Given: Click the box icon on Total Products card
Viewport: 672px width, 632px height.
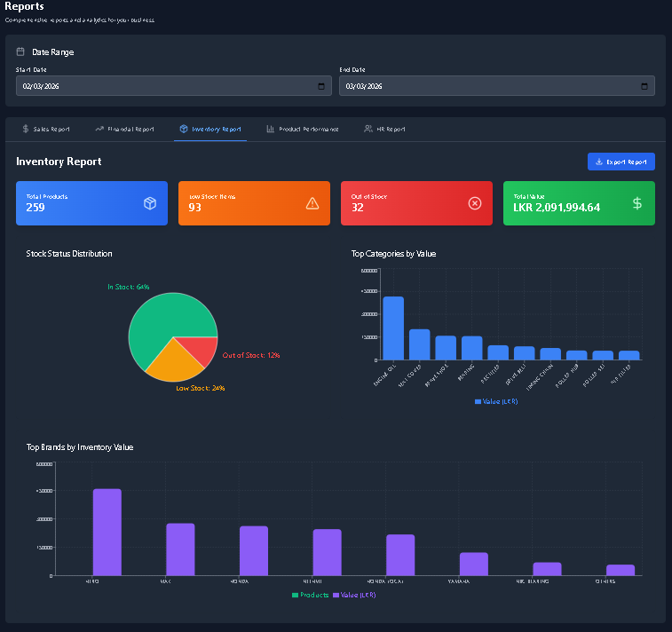Looking at the screenshot, I should point(150,203).
